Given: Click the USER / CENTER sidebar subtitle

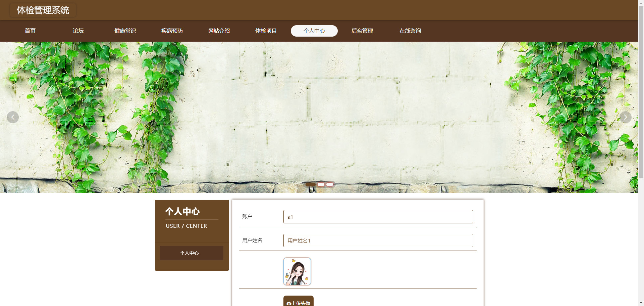Looking at the screenshot, I should pos(186,226).
